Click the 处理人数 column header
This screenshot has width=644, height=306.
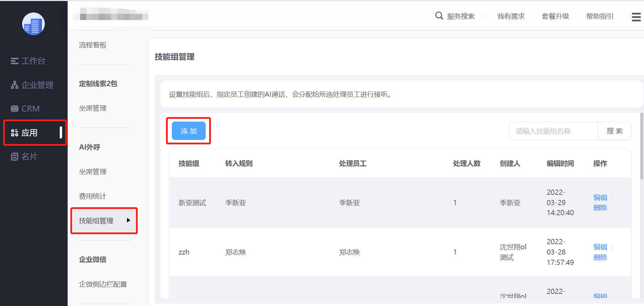467,163
